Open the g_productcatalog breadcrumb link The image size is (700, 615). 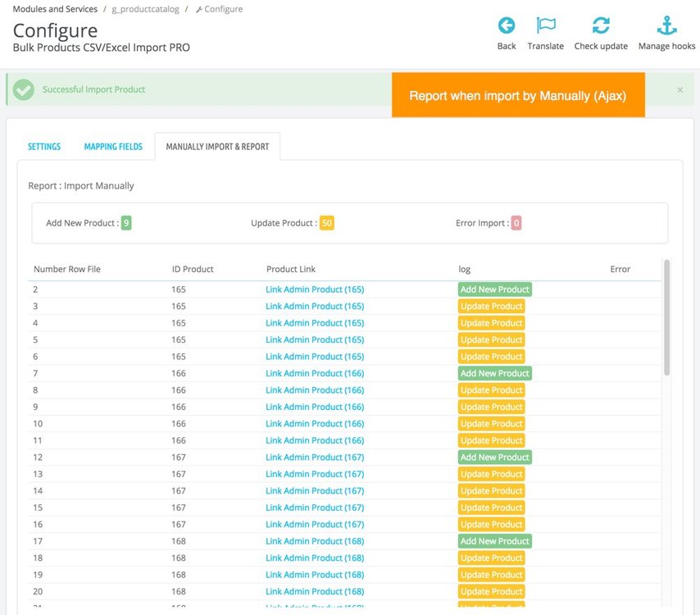145,9
